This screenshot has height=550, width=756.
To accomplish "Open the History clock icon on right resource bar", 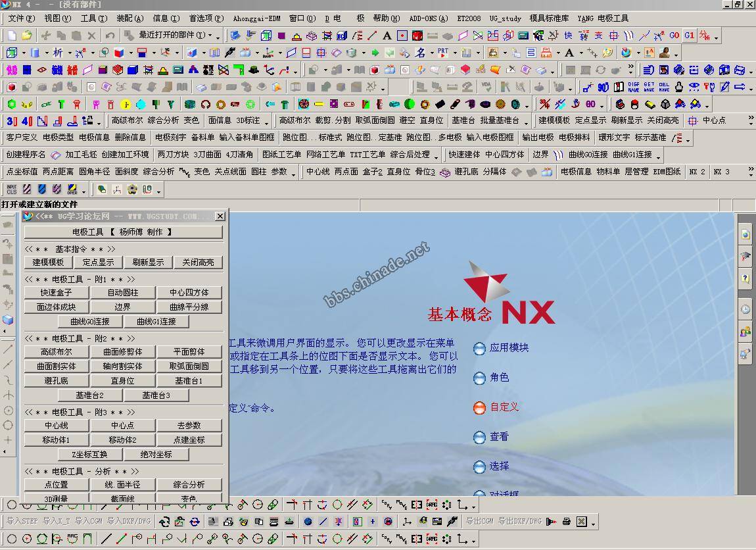I will 745,309.
